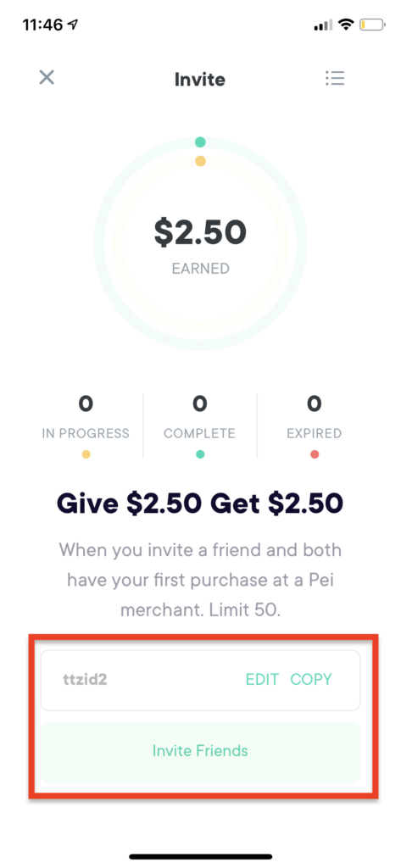Close the Invite screen with X icon
Image resolution: width=401 pixels, height=868 pixels.
tap(47, 77)
